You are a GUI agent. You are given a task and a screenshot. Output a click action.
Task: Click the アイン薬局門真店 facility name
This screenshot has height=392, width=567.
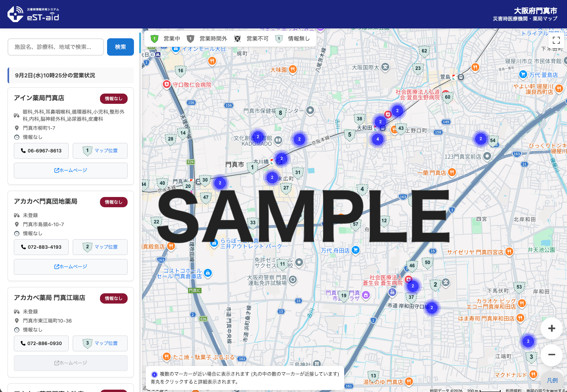[39, 98]
